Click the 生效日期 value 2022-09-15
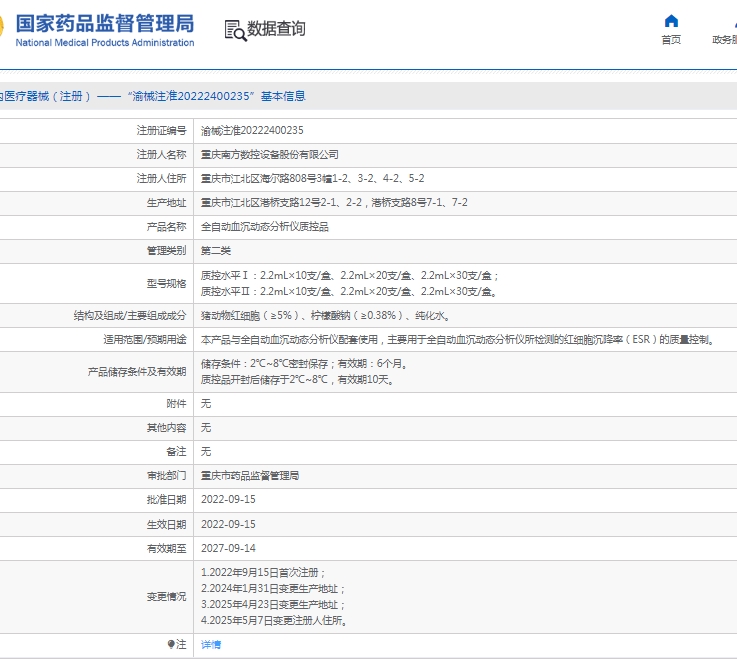Image resolution: width=737 pixels, height=659 pixels. pyautogui.click(x=228, y=524)
